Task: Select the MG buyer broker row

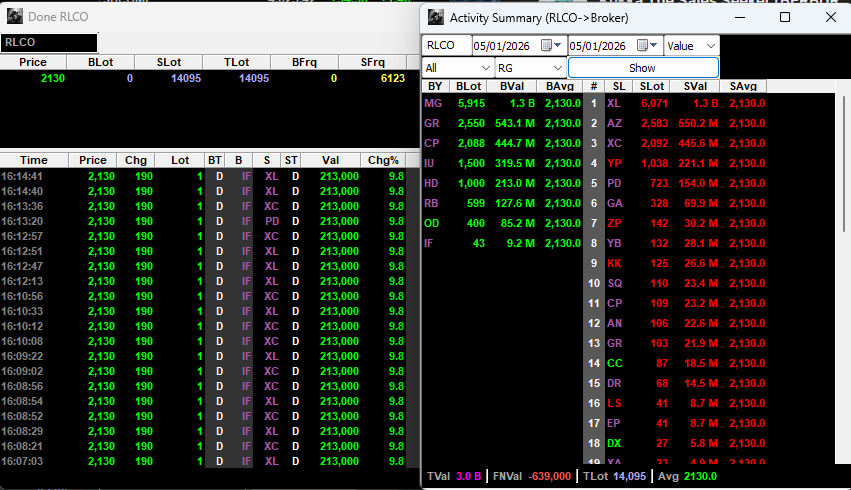Action: coord(433,103)
